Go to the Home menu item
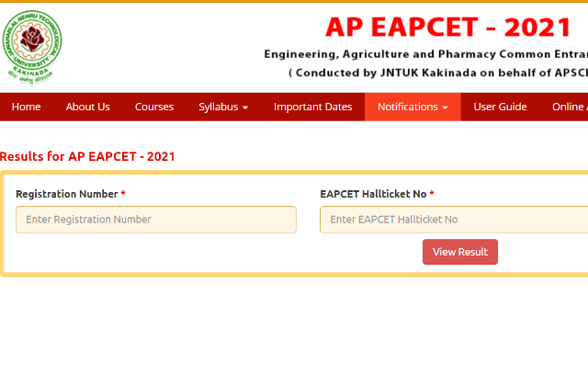This screenshot has height=386, width=588. pyautogui.click(x=27, y=107)
